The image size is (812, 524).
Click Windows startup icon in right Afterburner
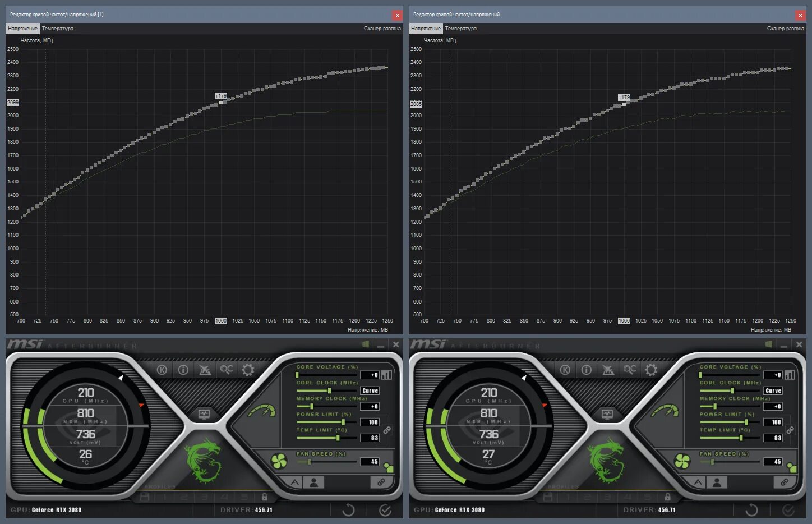(x=768, y=344)
